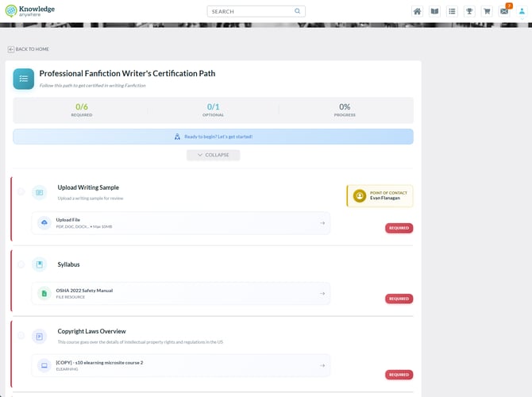Image resolution: width=532 pixels, height=397 pixels.
Task: Open the shopping cart
Action: (487, 11)
